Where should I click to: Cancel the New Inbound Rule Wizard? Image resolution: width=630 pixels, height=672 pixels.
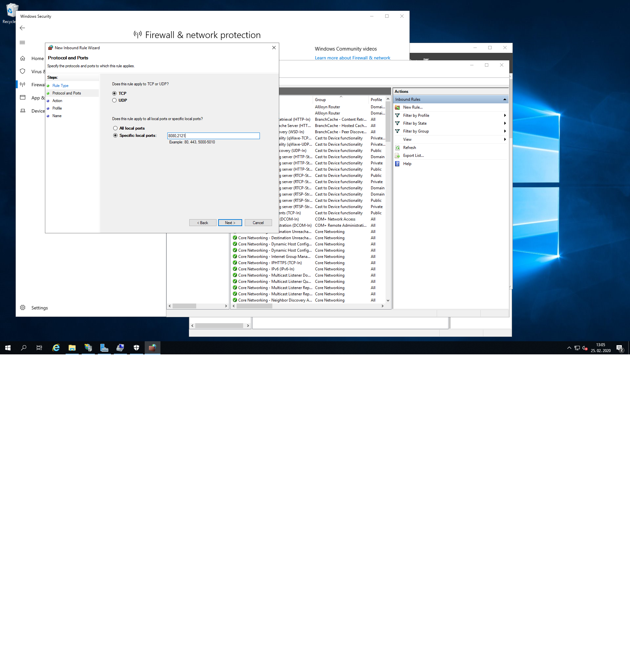258,223
